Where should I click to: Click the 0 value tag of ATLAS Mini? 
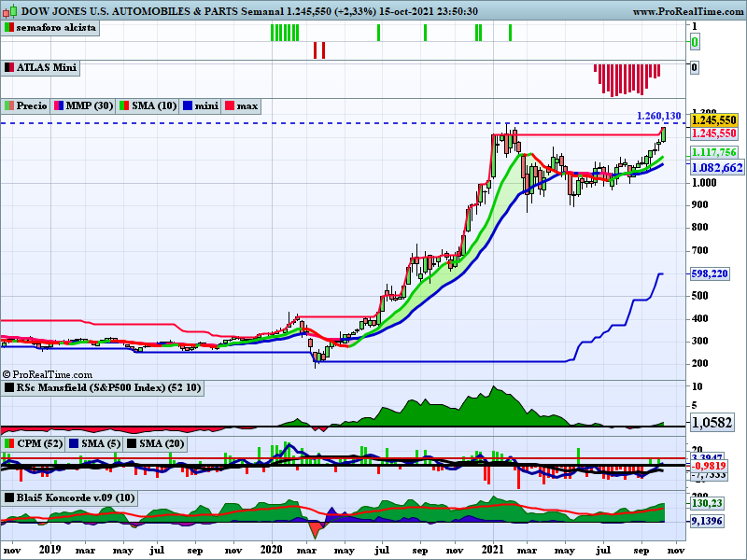coord(695,67)
